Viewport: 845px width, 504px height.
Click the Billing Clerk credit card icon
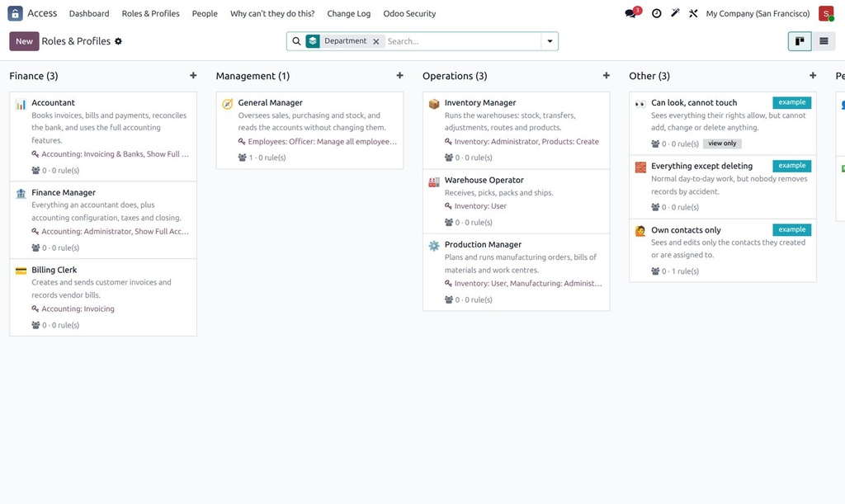click(21, 271)
